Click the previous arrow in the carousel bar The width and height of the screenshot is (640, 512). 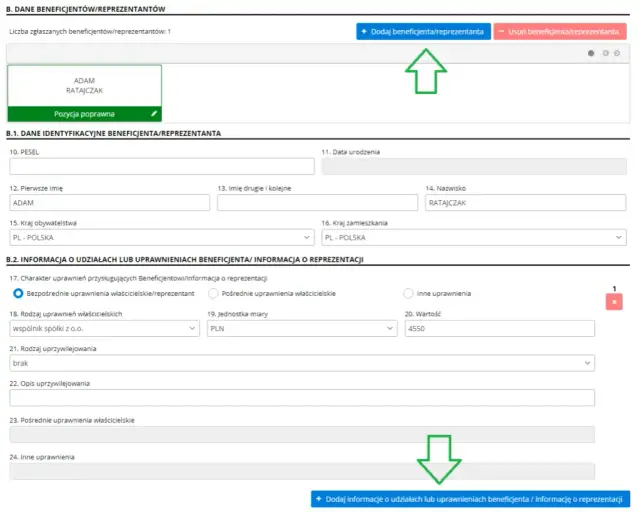coord(606,54)
